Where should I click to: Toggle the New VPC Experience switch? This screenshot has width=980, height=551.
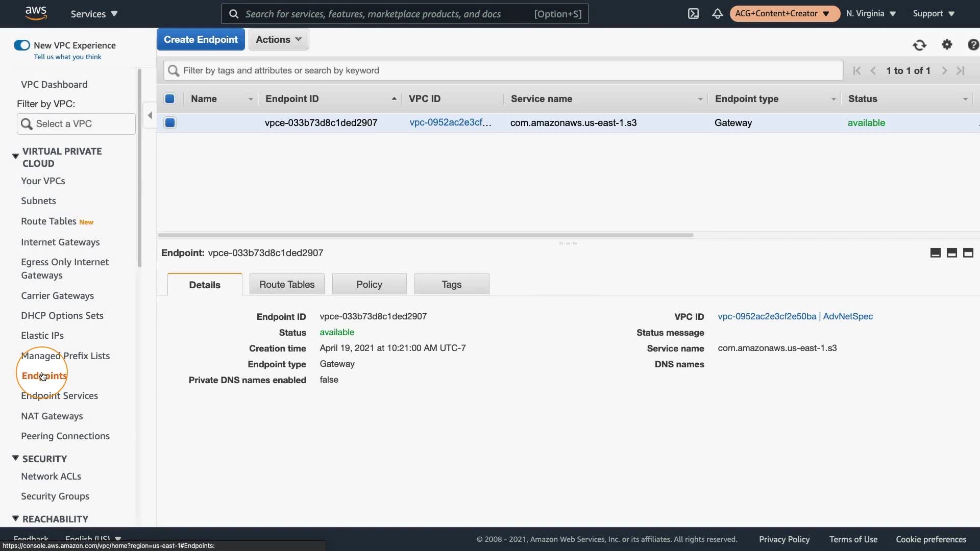[x=22, y=45]
